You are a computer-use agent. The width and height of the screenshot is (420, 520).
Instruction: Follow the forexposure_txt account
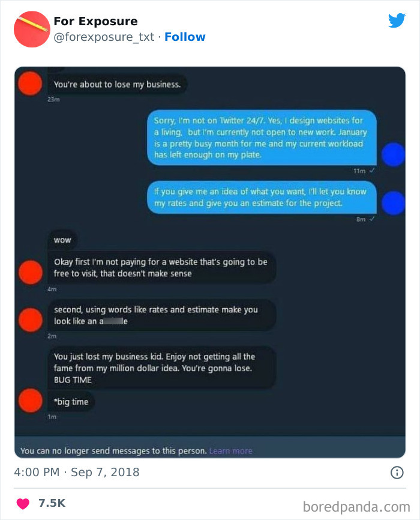coord(185,37)
